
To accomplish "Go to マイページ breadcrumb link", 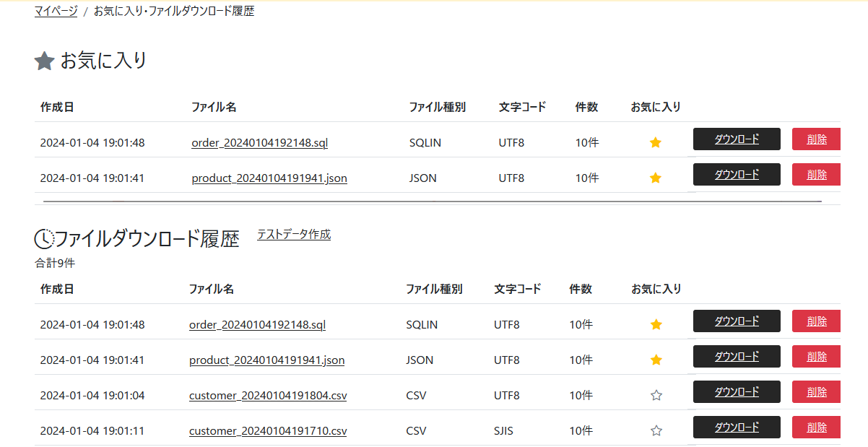I will pos(56,12).
